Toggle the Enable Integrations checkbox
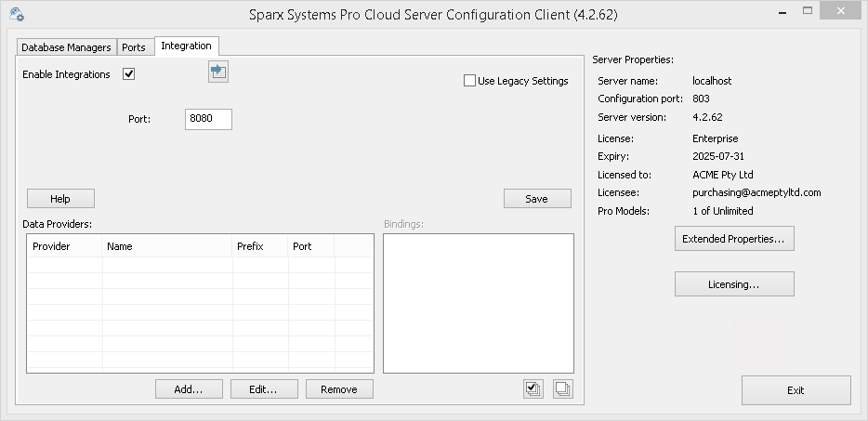The width and height of the screenshot is (868, 421). coord(129,74)
